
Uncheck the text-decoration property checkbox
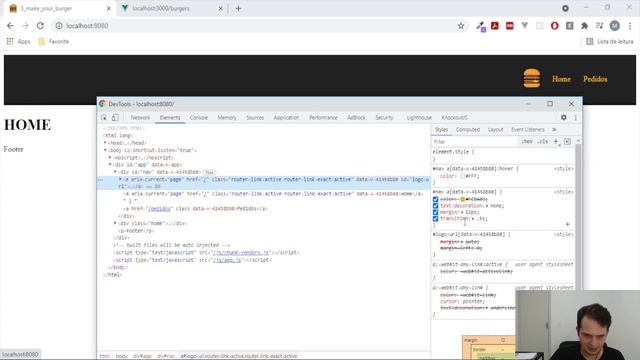[436, 206]
